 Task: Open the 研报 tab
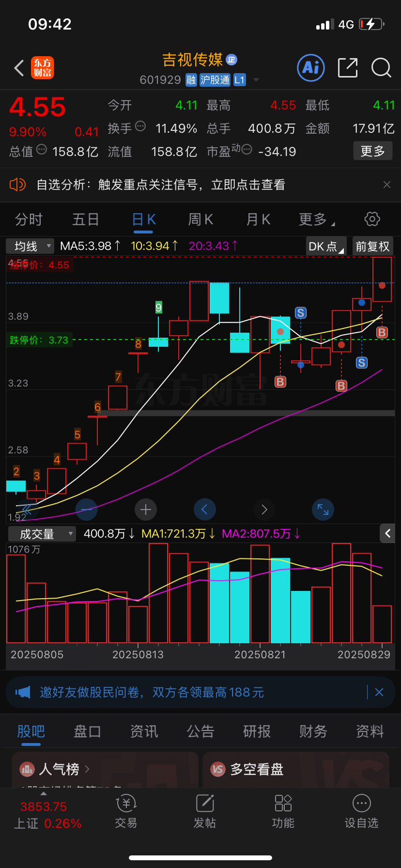point(257,731)
